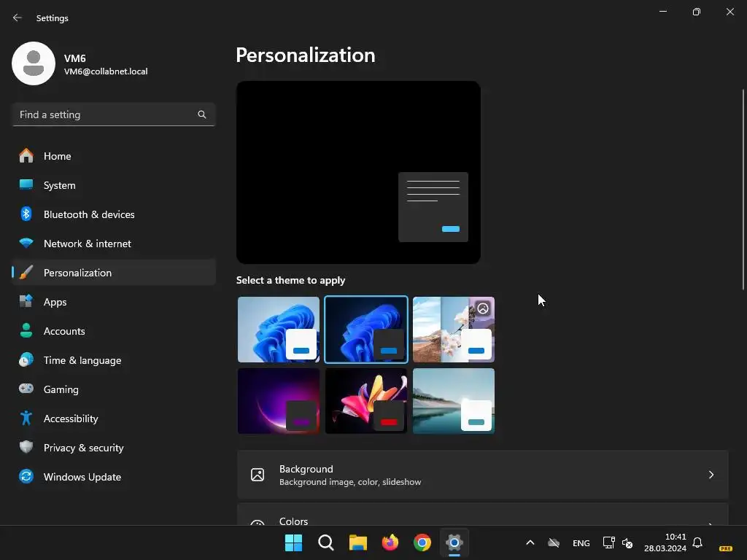This screenshot has height=560, width=747.
Task: Click the Accessibility figure icon
Action: coord(26,418)
